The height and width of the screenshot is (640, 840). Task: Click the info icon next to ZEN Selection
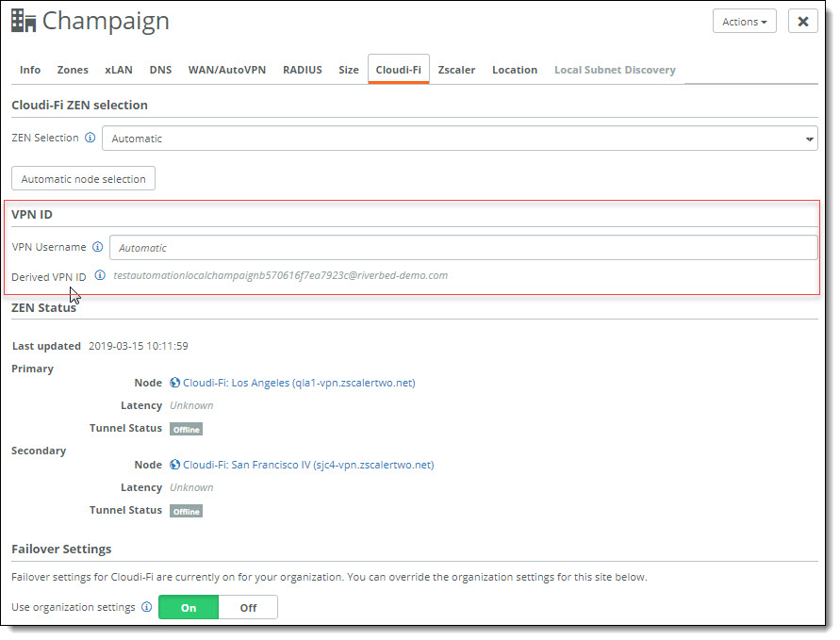(90, 138)
